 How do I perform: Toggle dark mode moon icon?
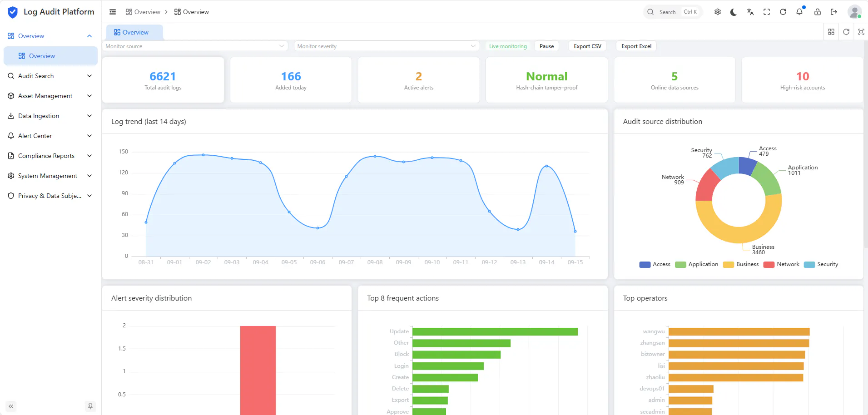pos(734,12)
